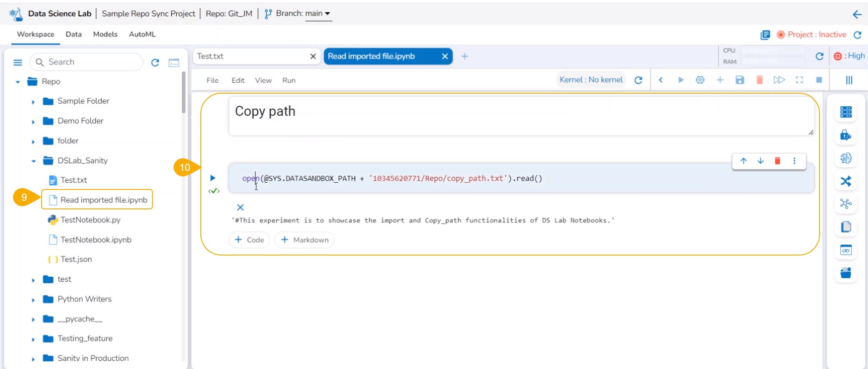Expand the Sample Folder tree node
Viewport: 868px width, 369px height.
point(33,102)
